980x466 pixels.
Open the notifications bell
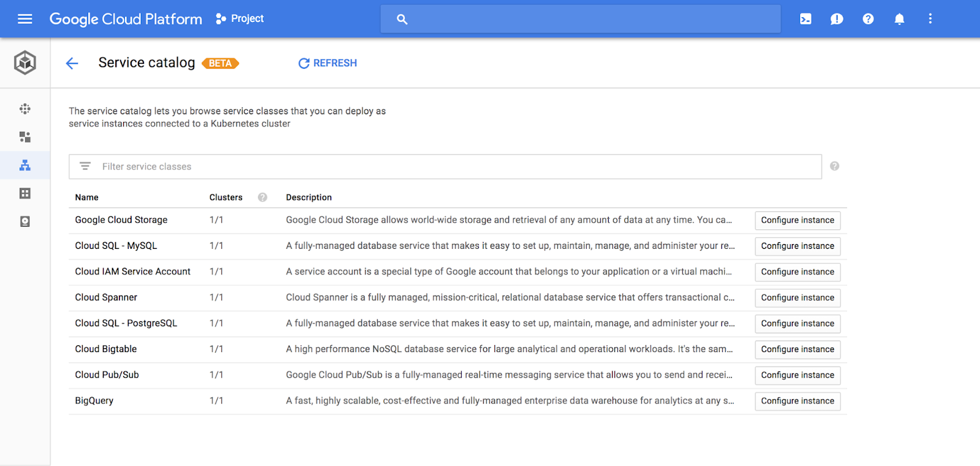[899, 19]
